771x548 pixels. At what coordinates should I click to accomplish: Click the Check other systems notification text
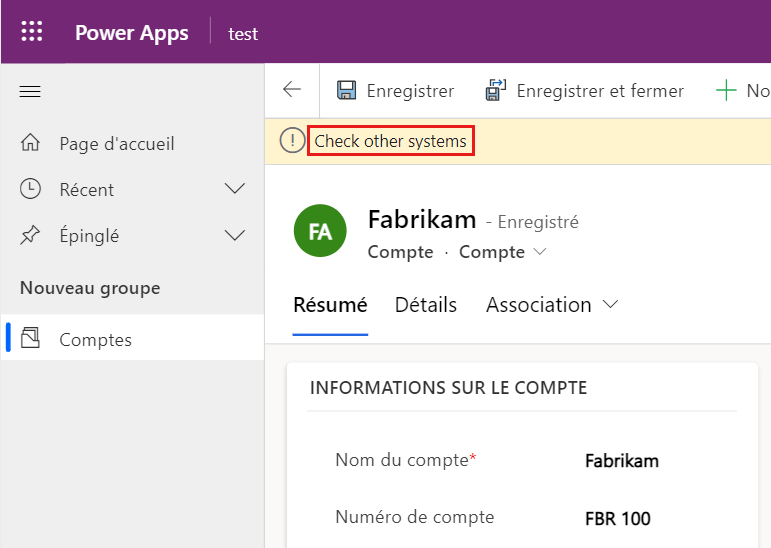(390, 142)
